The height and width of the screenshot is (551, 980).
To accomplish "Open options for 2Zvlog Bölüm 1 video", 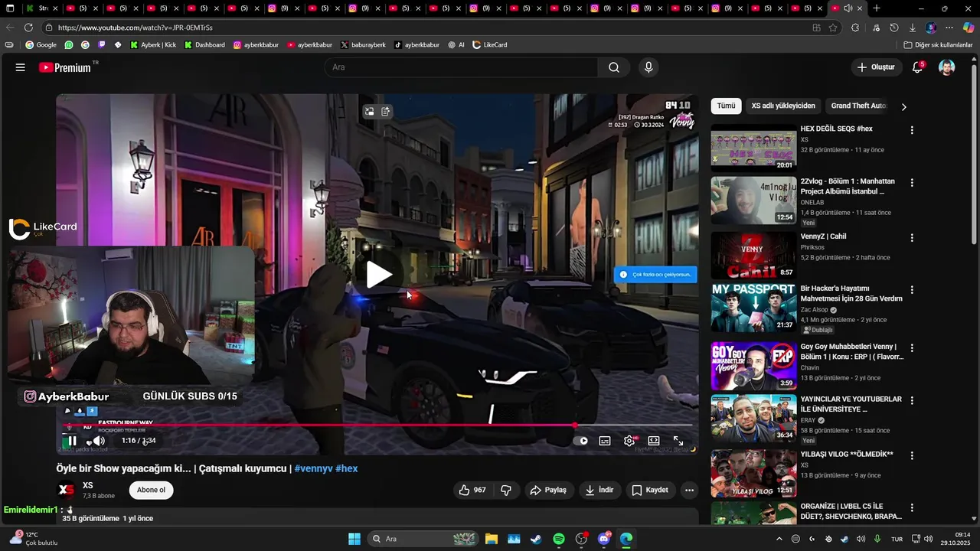I will pos(912,183).
